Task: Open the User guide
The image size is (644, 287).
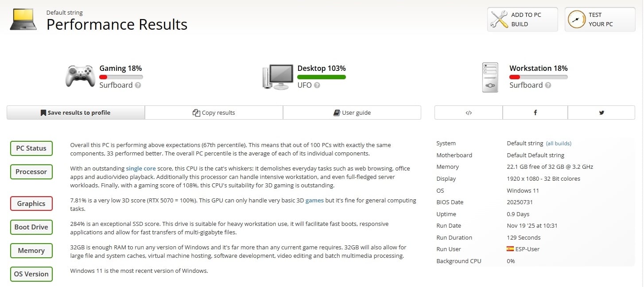Action: [352, 112]
